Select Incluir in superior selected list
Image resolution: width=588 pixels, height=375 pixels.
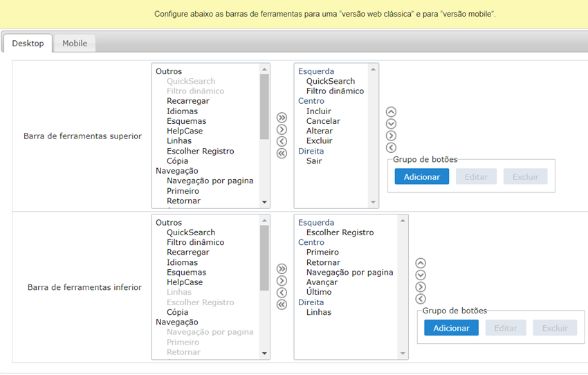[x=318, y=111]
